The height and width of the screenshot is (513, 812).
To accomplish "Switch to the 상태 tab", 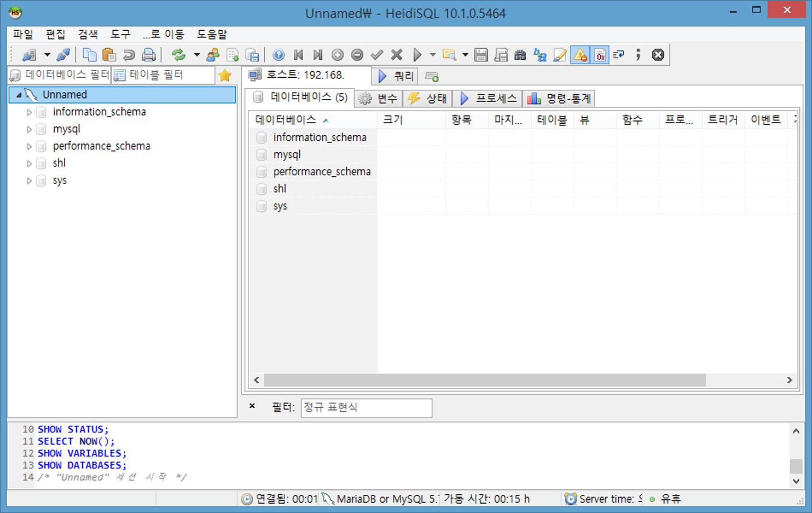I will click(427, 99).
